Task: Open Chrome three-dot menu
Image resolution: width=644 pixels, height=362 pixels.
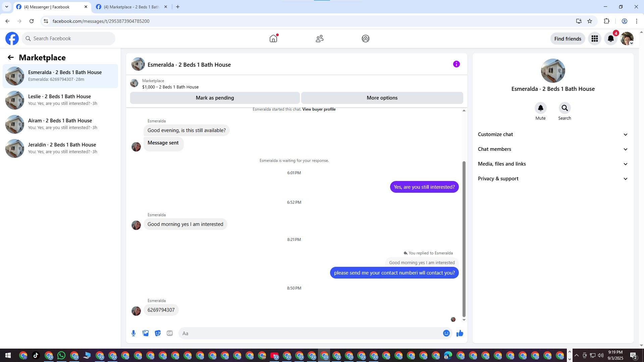Action: 637,21
